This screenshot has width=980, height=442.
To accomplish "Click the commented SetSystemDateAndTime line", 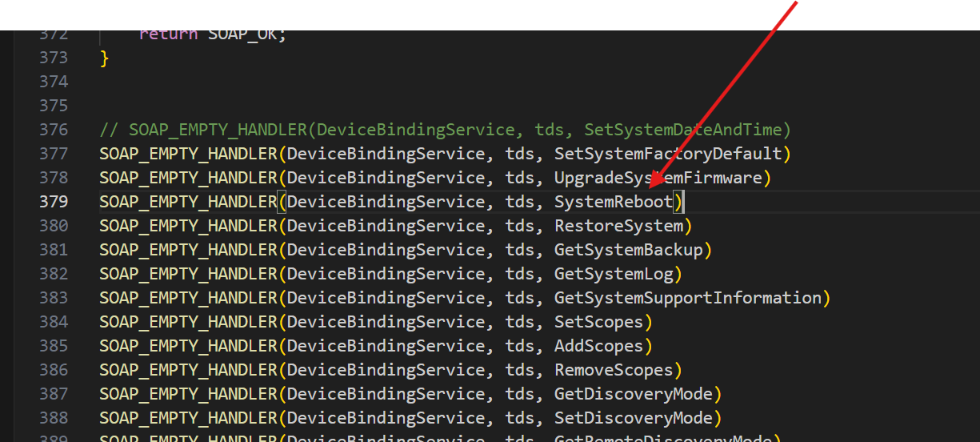I will [x=445, y=130].
